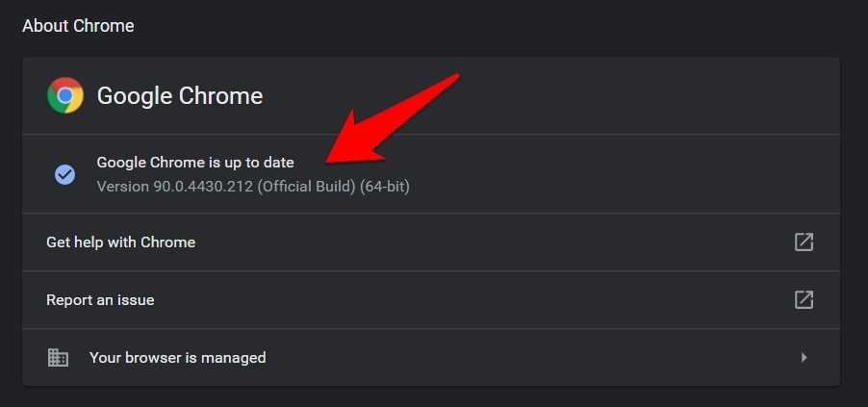Viewport: 868px width, 407px height.
Task: Click the (Official Build) label
Action: coord(307,186)
